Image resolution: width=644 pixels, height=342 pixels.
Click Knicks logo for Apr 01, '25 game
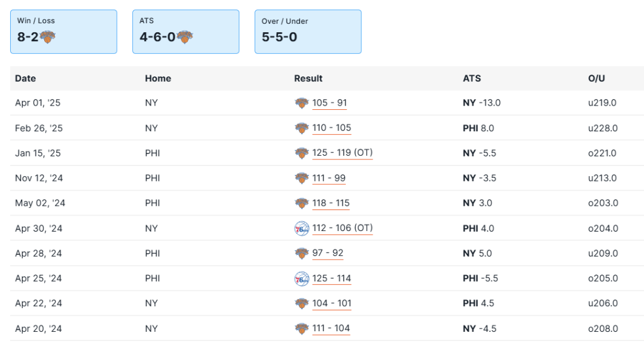pos(302,103)
